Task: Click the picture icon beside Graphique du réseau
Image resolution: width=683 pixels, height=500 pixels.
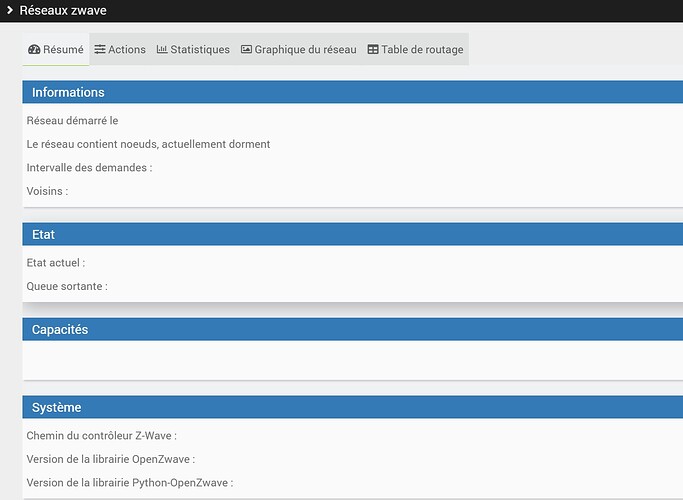Action: click(246, 49)
